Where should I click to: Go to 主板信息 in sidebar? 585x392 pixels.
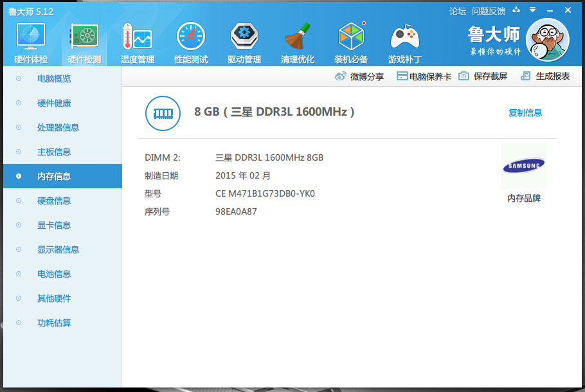(63, 152)
